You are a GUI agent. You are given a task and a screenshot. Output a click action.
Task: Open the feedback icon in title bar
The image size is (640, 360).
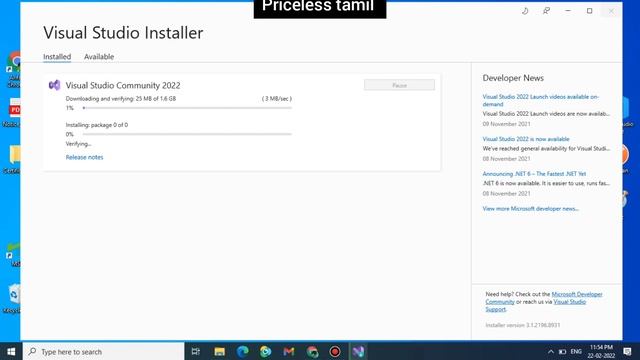[x=546, y=11]
